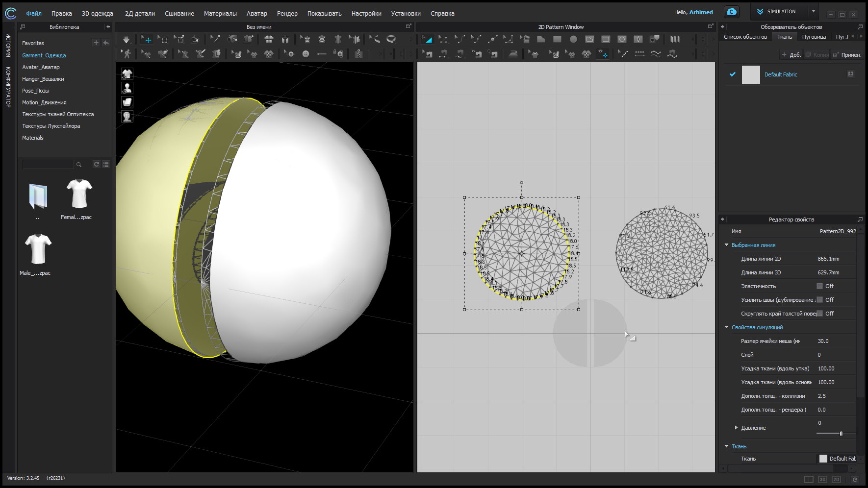Toggle Скруглять край толстой поверхности checkbox
This screenshot has width=868, height=488.
819,314
